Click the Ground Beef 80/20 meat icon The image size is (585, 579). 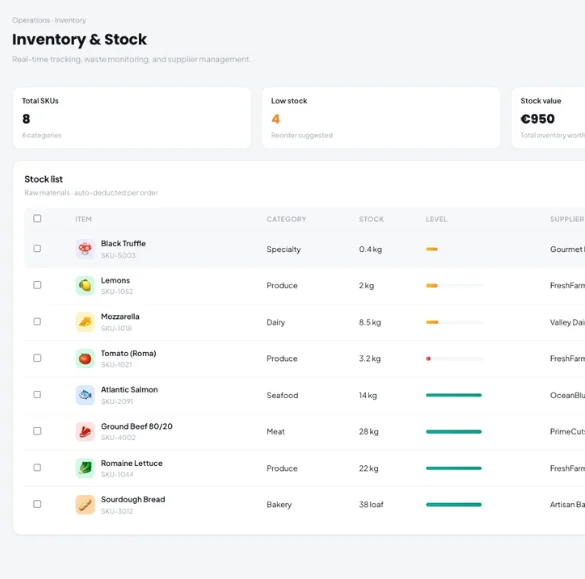pos(85,432)
